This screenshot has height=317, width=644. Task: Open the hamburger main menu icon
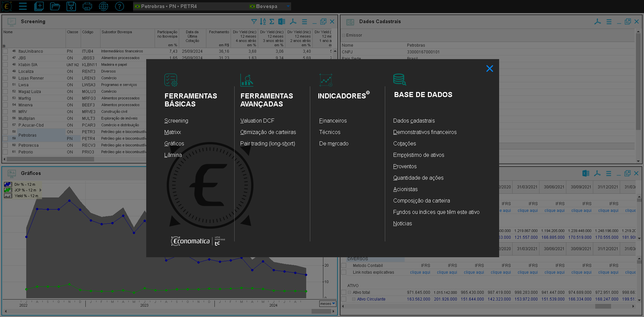point(23,6)
